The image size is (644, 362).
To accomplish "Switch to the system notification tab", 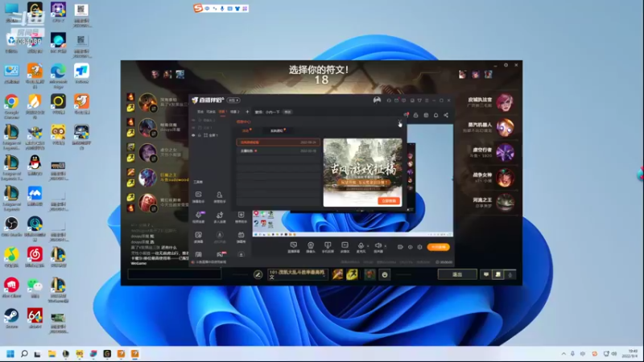I will pos(276,131).
